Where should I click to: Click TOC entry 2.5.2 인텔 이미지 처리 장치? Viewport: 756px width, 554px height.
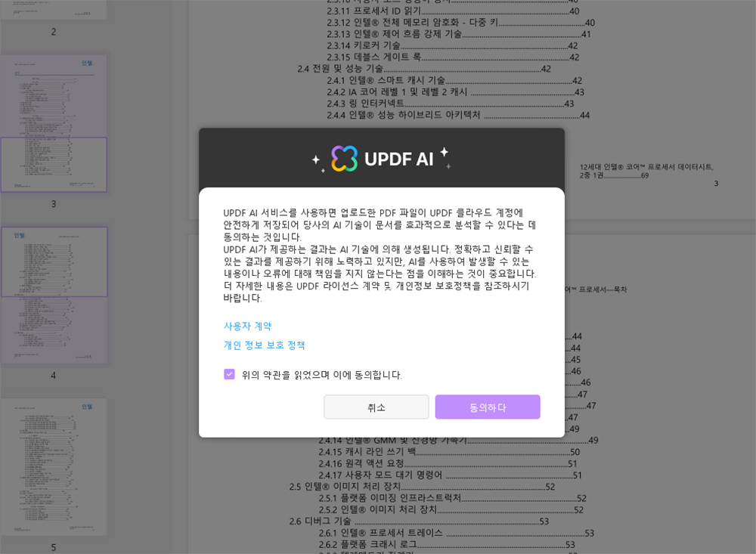pos(451,509)
